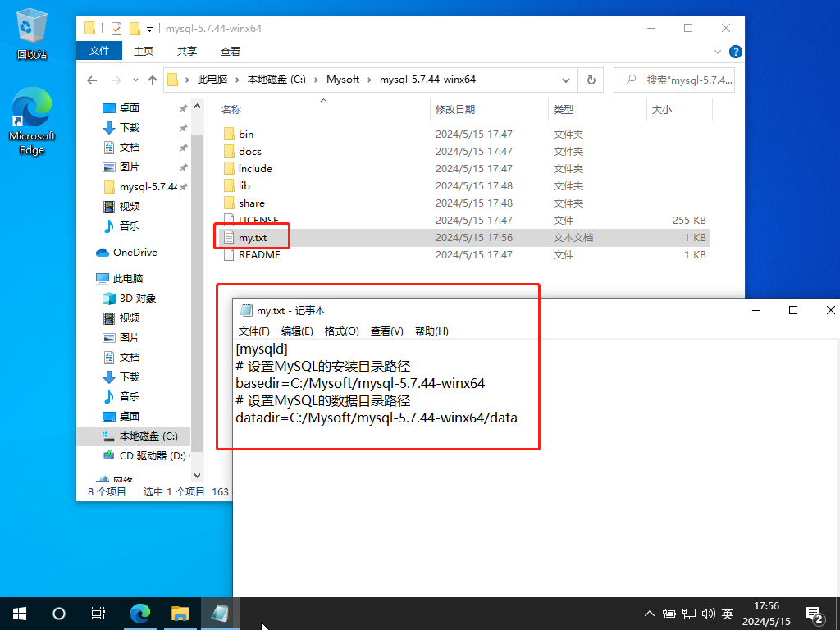Viewport: 840px width, 630px height.
Task: Launch Microsoft Edge desktop shortcut
Action: click(x=32, y=121)
